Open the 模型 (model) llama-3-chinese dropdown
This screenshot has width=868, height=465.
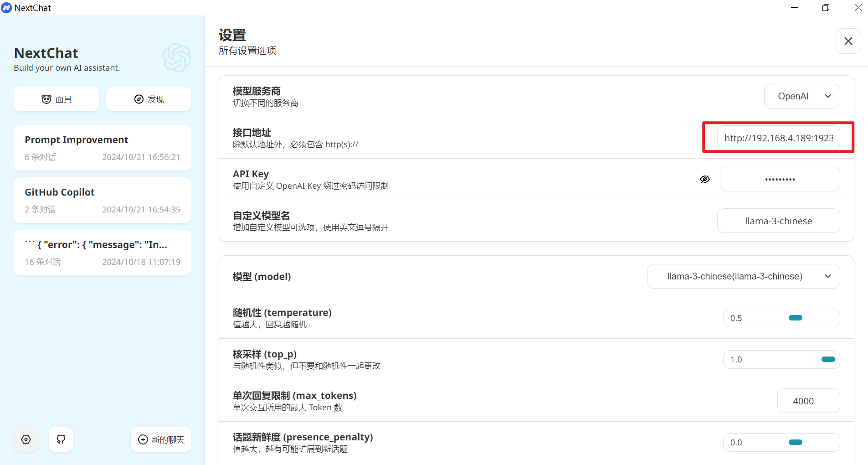pos(743,276)
